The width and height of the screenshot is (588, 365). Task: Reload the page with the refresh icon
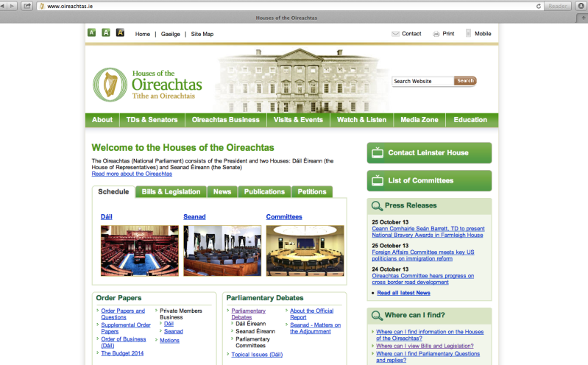point(539,6)
